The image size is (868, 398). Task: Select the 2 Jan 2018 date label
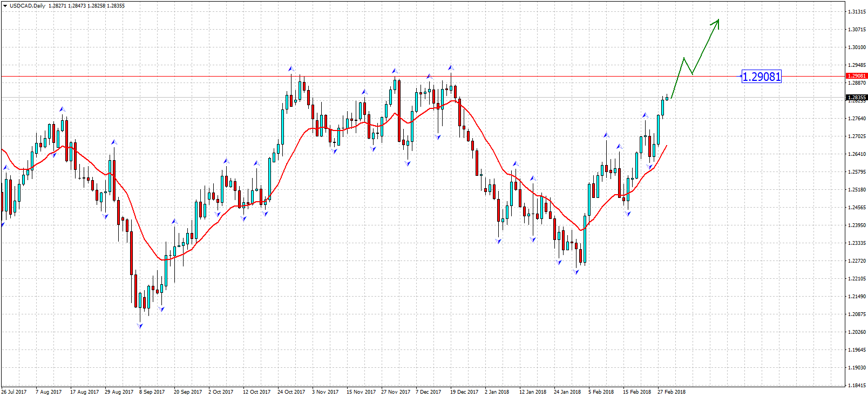pos(497,392)
